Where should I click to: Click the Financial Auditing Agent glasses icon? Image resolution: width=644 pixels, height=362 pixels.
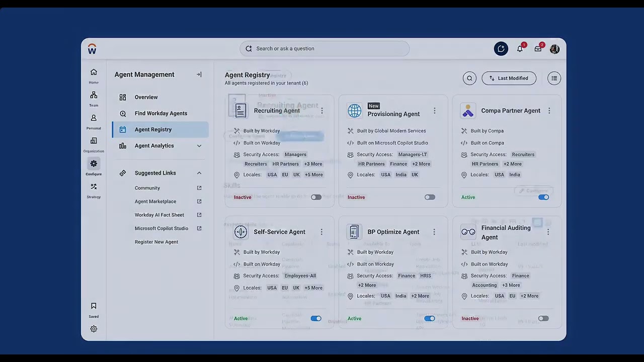[x=468, y=232]
